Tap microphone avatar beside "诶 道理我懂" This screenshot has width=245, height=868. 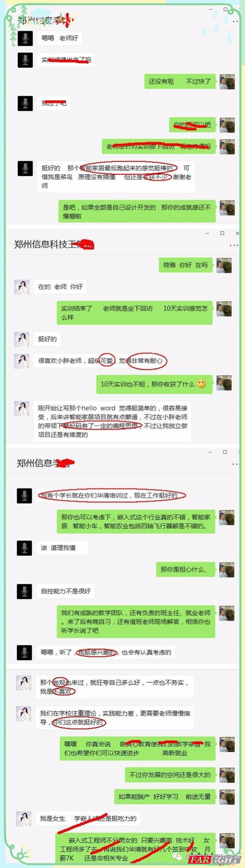point(24,548)
